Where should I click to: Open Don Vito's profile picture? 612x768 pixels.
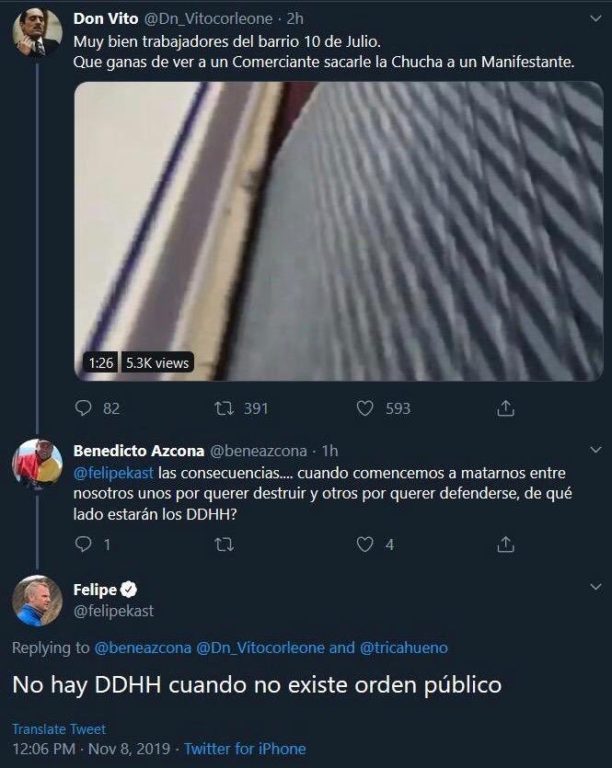(37, 33)
